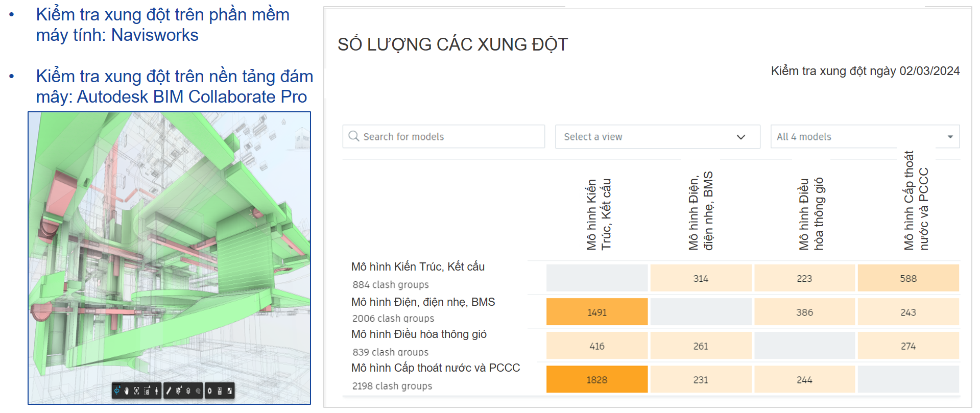Activate the Section analysis tool
This screenshot has height=413, width=980.
point(178,391)
